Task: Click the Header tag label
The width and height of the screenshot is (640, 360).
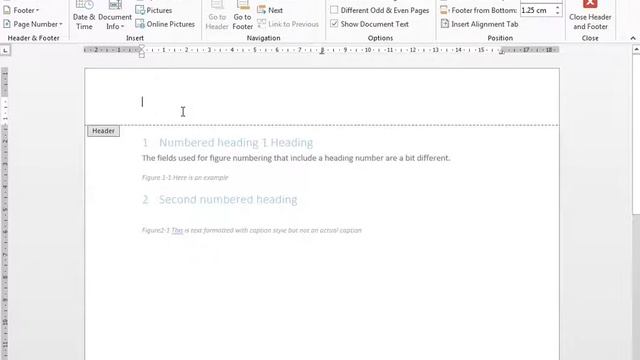Action: click(103, 131)
